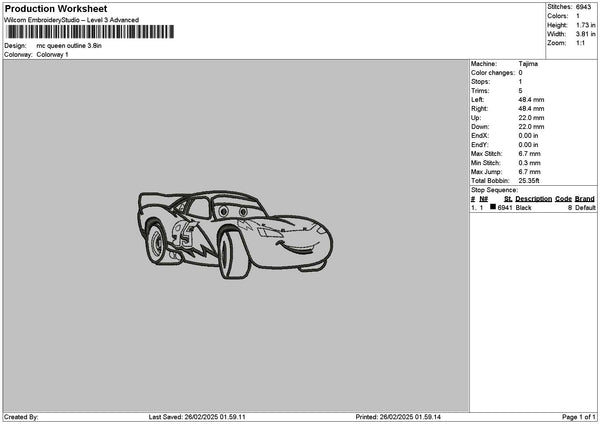Click the Max Stitch value 6.7 mm
This screenshot has height=424, width=600.
point(530,154)
